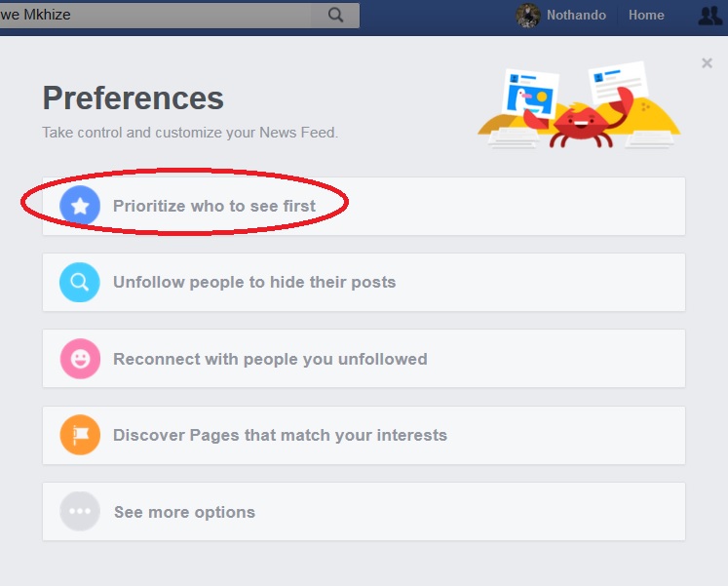
Task: Select "Discover Pages that match your interests" text
Action: [x=280, y=435]
